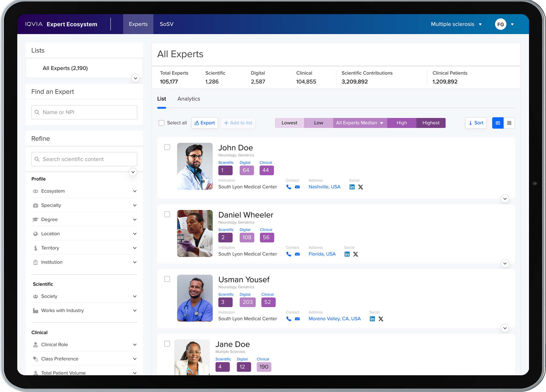This screenshot has width=546, height=392.
Task: Click Daniel Wheeler's email envelope icon
Action: (297, 254)
